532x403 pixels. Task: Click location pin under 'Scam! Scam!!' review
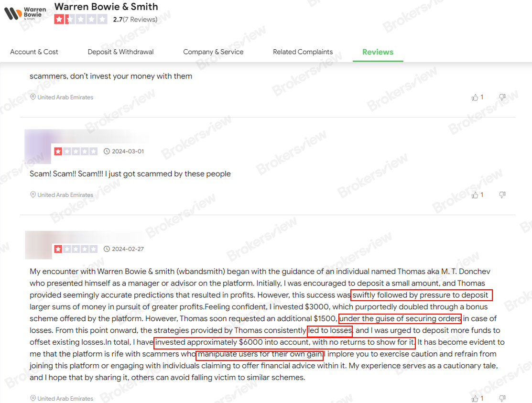coord(33,195)
